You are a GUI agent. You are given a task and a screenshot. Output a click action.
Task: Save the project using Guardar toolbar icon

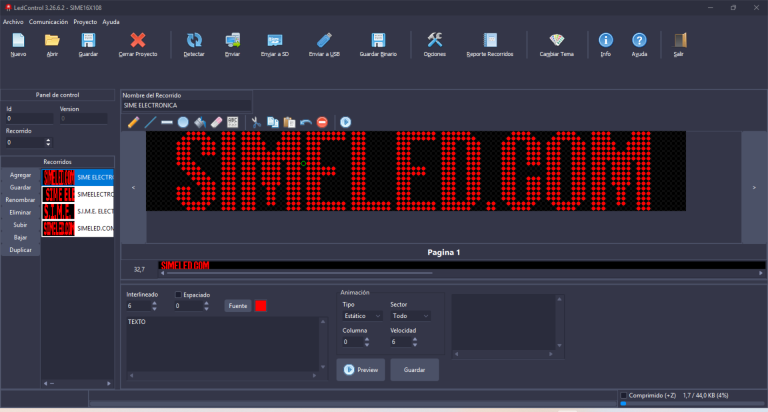tap(88, 40)
